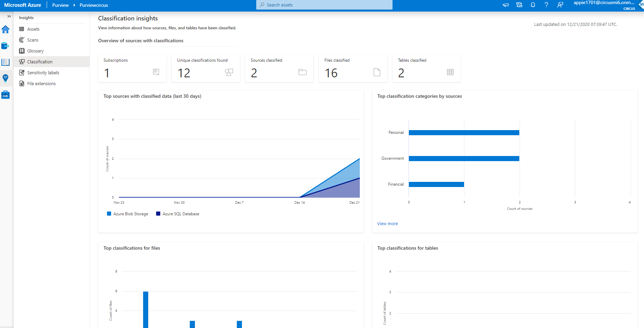Open Assets insights menu item
The height and width of the screenshot is (328, 644).
[x=33, y=29]
